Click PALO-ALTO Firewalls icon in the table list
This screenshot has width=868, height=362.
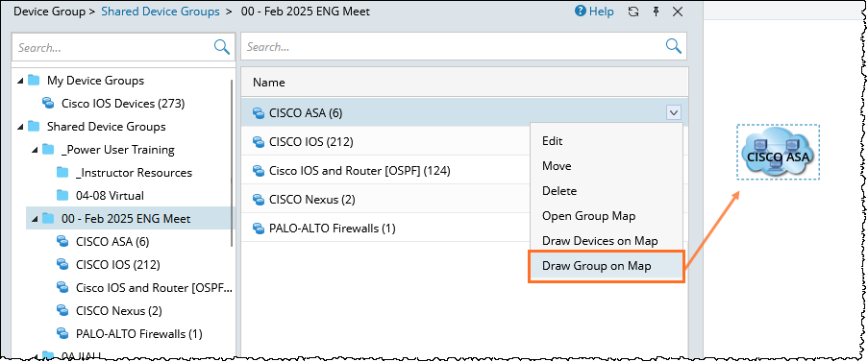coord(258,229)
